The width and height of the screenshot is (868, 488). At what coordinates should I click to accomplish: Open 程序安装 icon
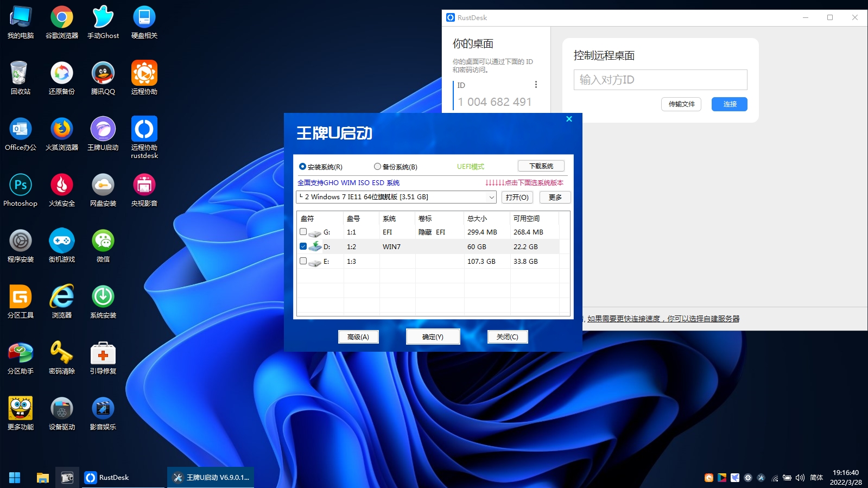pyautogui.click(x=21, y=246)
